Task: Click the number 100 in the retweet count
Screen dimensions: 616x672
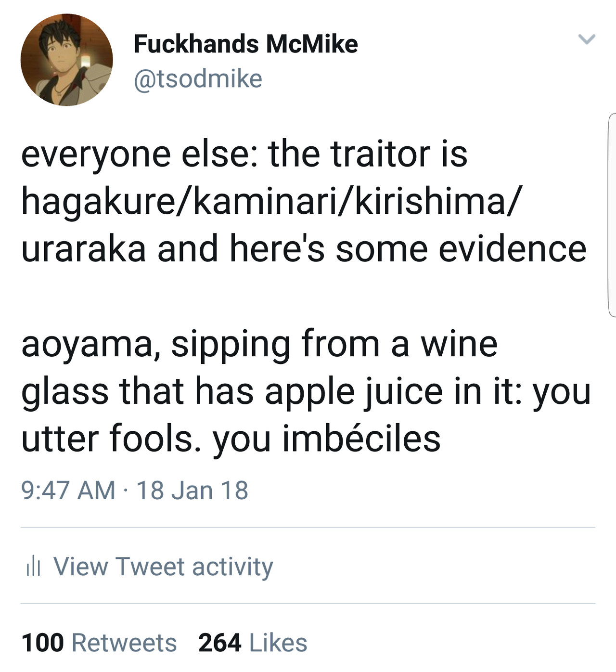Action: (x=42, y=643)
